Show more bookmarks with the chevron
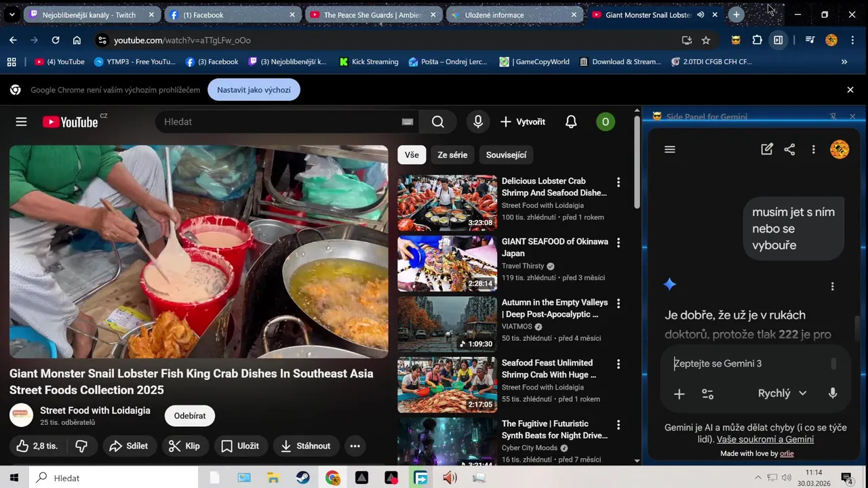The width and height of the screenshot is (868, 488). tap(844, 62)
